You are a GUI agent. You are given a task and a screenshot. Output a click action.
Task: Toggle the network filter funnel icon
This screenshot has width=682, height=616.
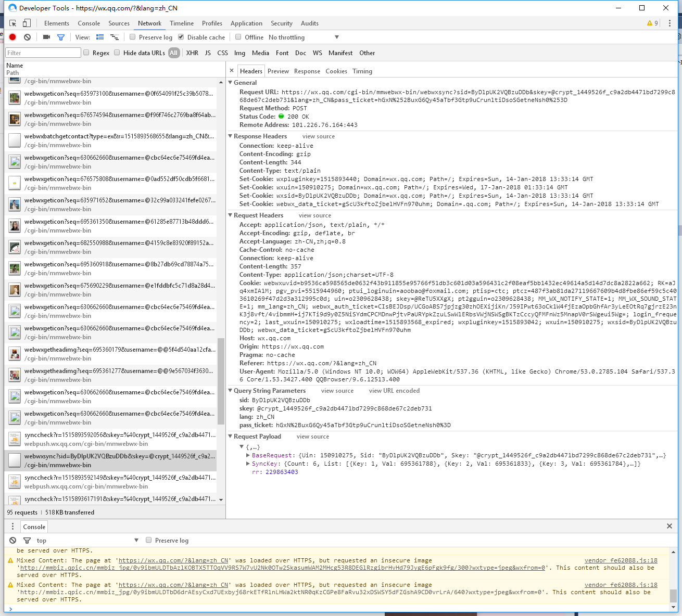61,37
